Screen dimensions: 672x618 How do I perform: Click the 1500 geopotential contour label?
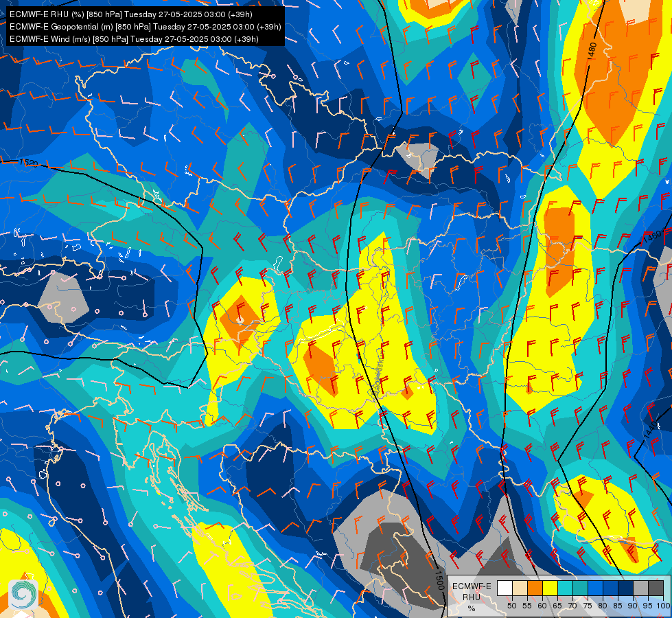click(439, 580)
